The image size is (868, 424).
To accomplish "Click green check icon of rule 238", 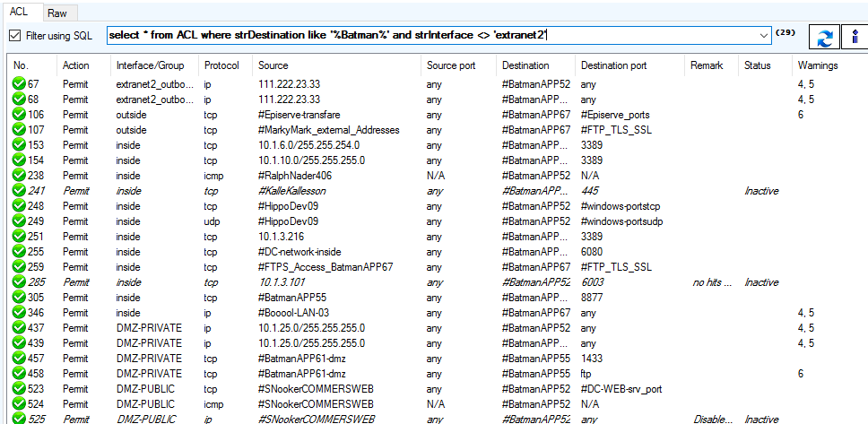I will click(x=20, y=176).
